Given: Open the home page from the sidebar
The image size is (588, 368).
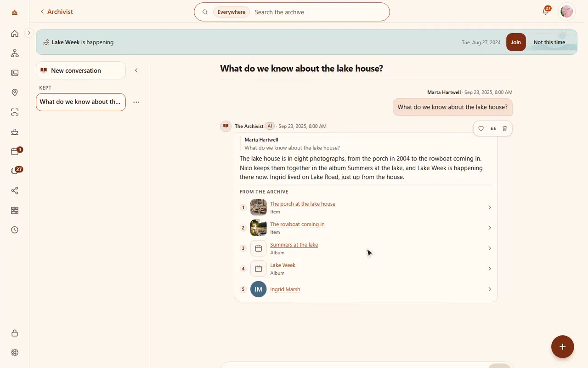Looking at the screenshot, I should point(15,34).
